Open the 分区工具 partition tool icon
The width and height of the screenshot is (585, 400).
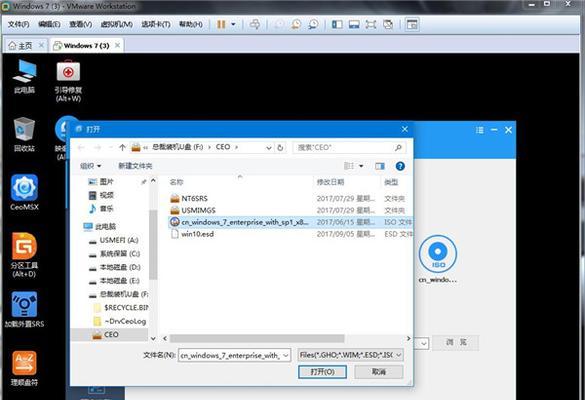click(x=24, y=255)
